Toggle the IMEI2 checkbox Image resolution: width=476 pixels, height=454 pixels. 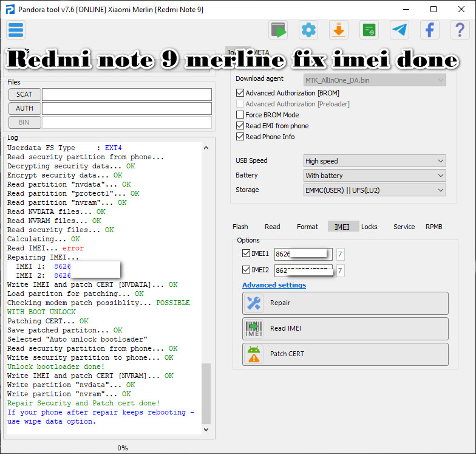point(246,270)
